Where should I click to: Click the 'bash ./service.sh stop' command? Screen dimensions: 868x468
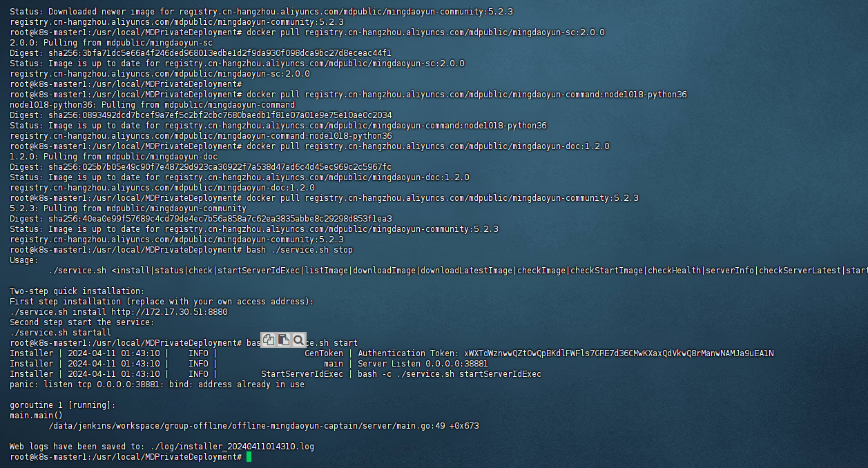click(x=300, y=250)
